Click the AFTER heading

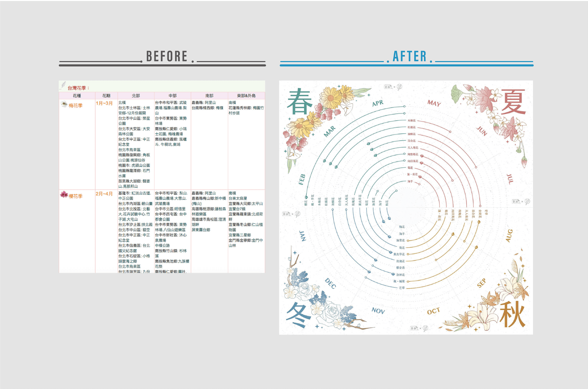[409, 56]
